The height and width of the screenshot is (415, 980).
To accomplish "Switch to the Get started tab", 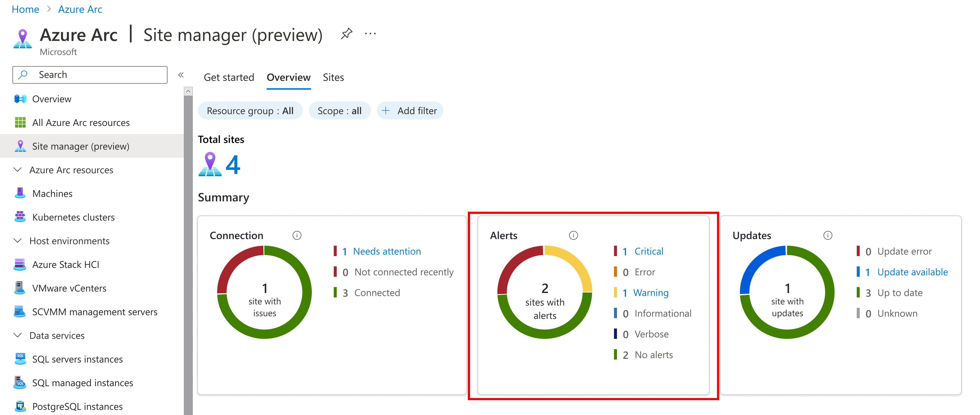I will [229, 78].
